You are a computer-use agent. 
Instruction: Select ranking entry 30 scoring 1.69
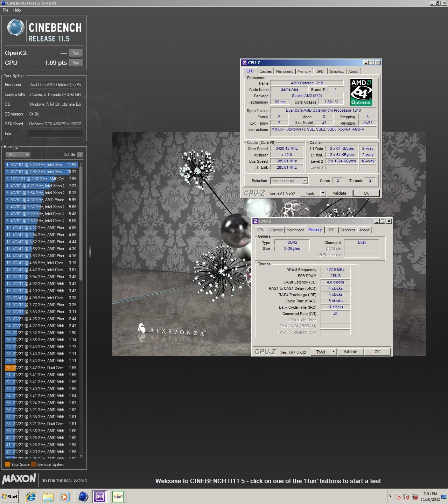[x=41, y=367]
